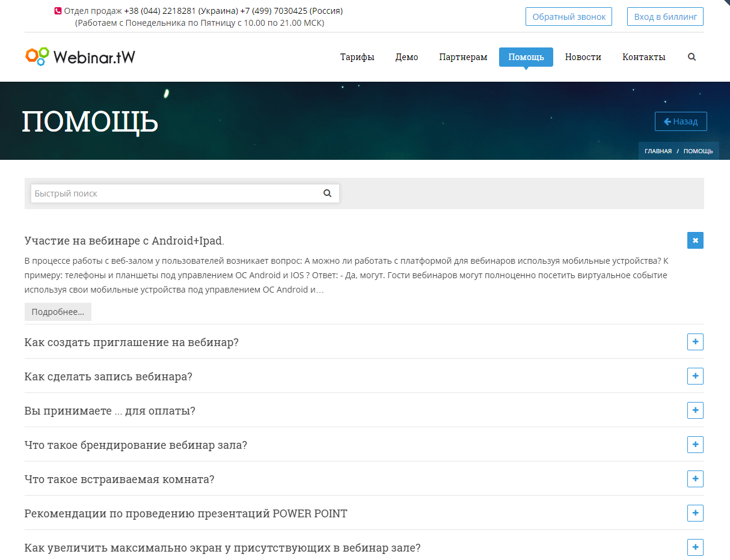Select the Помощь menu item
Screen dimensions: 730x560
tap(526, 57)
